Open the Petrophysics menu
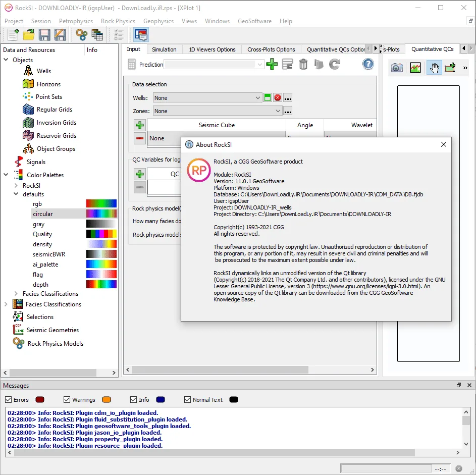Image resolution: width=476 pixels, height=475 pixels. [76, 21]
